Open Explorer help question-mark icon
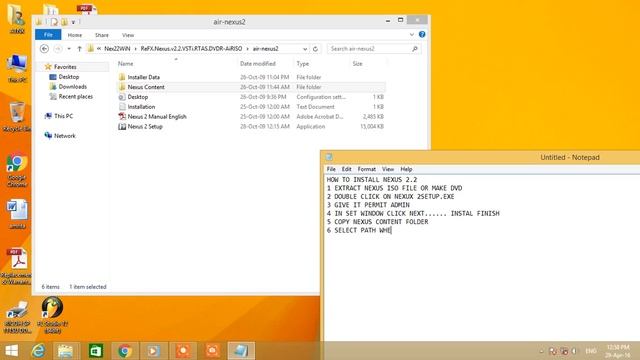Viewport: 640px width, 360px height. (422, 34)
